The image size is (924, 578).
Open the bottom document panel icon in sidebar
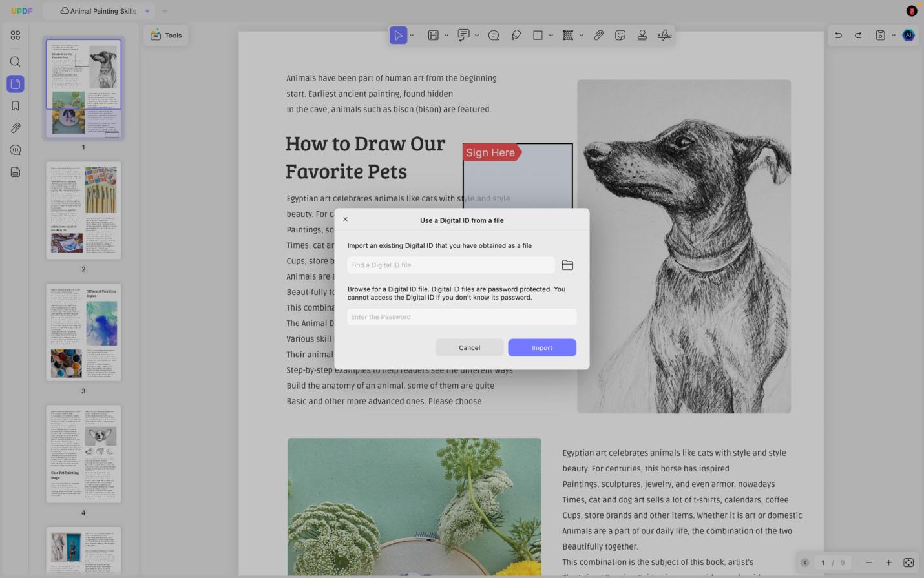(16, 172)
